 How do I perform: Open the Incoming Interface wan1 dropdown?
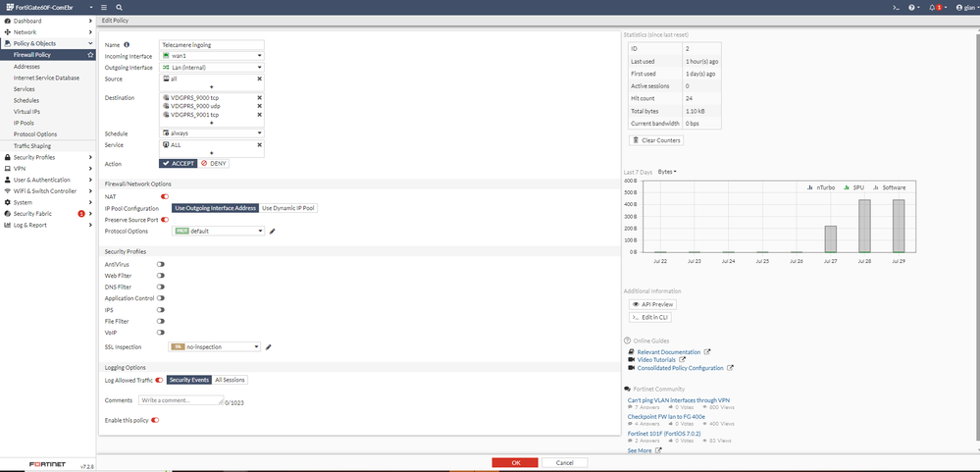pos(212,56)
